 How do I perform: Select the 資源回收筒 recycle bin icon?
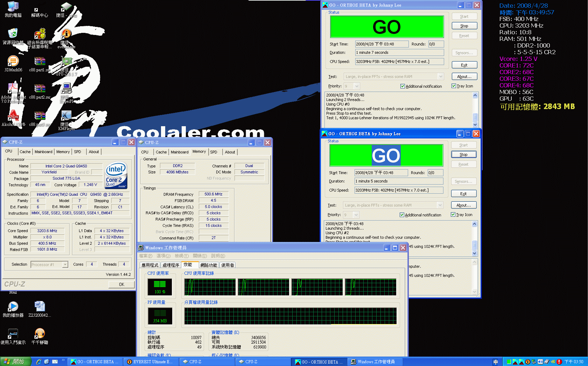(13, 36)
